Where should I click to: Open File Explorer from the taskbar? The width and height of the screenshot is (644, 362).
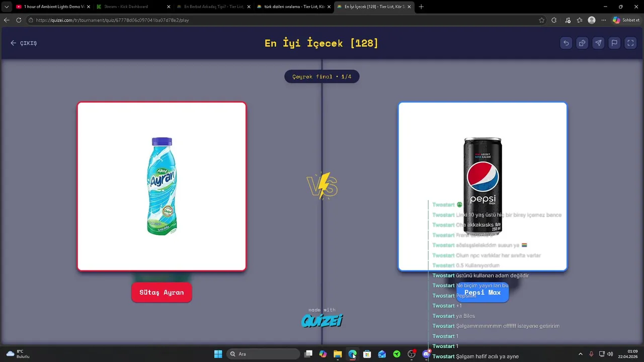coord(338,354)
